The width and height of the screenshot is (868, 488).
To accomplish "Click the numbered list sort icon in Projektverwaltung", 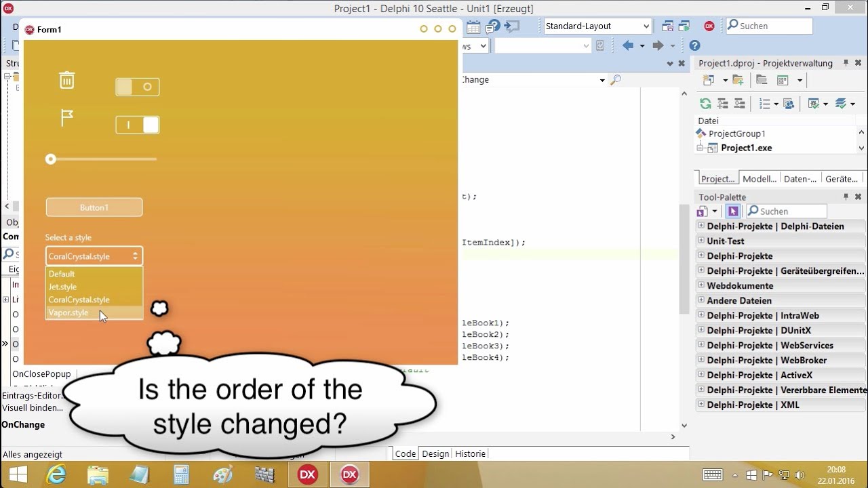I will point(765,104).
